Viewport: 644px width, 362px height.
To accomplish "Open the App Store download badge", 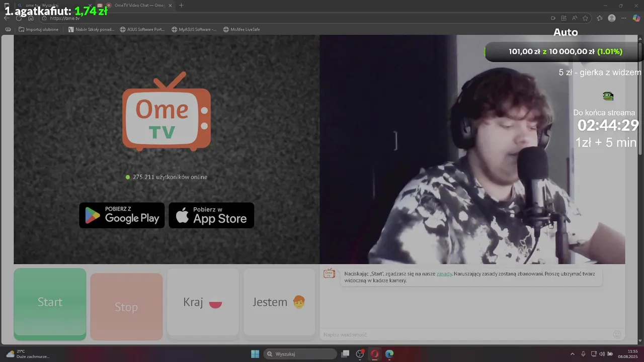I will click(x=211, y=215).
